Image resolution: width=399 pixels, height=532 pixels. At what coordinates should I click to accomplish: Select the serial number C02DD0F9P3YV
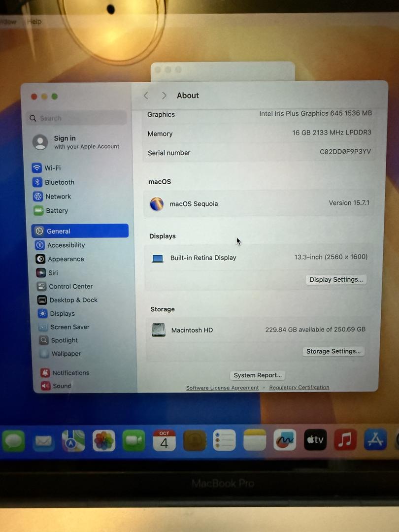tap(345, 152)
